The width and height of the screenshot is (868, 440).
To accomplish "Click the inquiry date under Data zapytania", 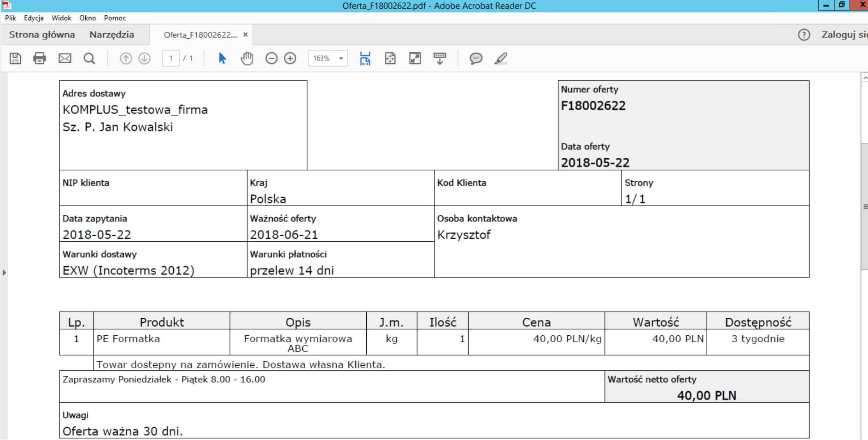I will click(97, 234).
